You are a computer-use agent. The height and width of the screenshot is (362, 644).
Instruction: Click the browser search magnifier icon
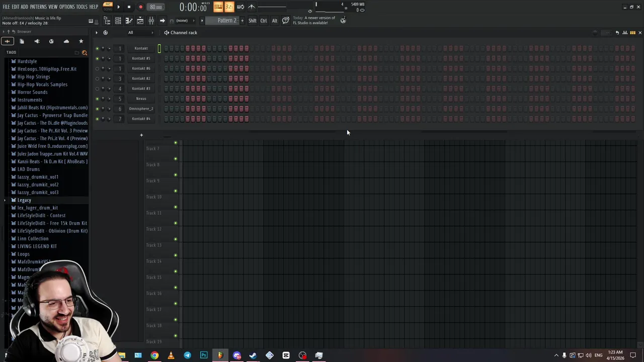click(84, 52)
